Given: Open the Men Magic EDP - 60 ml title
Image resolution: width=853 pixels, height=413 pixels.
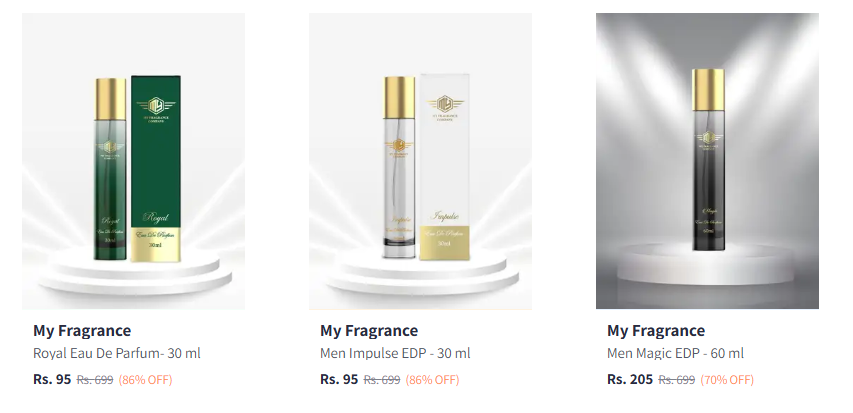Looking at the screenshot, I should coord(675,353).
